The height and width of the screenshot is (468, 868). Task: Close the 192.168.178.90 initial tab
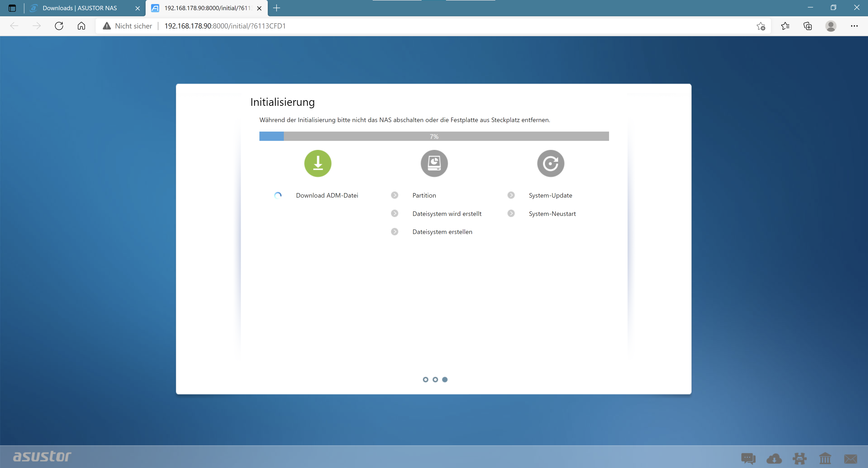click(259, 8)
